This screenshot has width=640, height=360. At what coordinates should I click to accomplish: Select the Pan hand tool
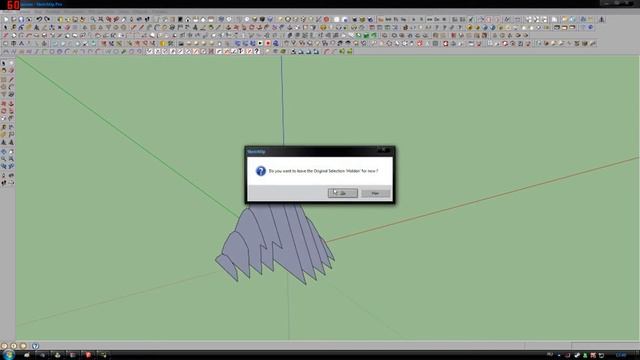point(11,152)
